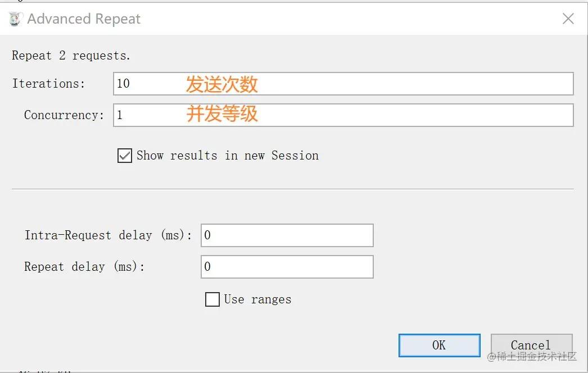Click the zero in Repeat delay field
The width and height of the screenshot is (588, 373).
click(208, 266)
